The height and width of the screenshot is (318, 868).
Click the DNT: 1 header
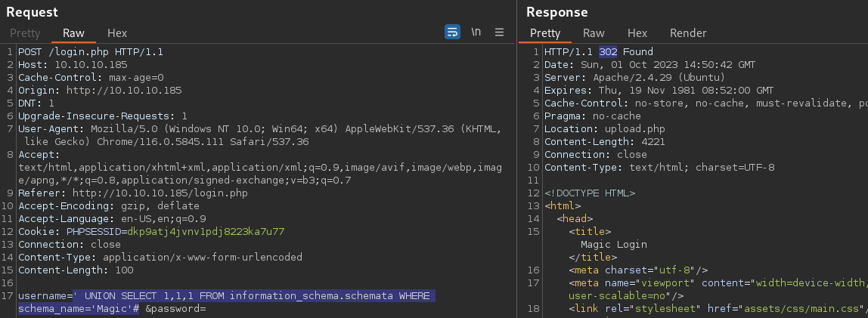coord(36,103)
